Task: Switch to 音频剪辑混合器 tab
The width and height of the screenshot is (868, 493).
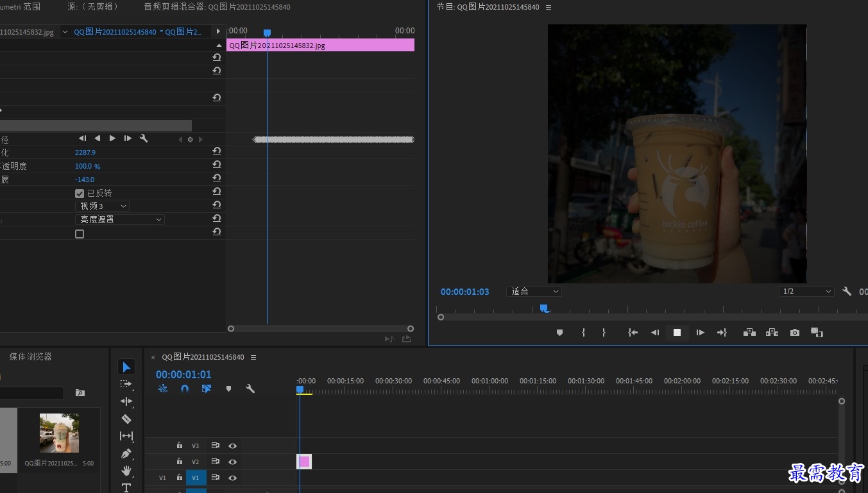Action: (217, 7)
